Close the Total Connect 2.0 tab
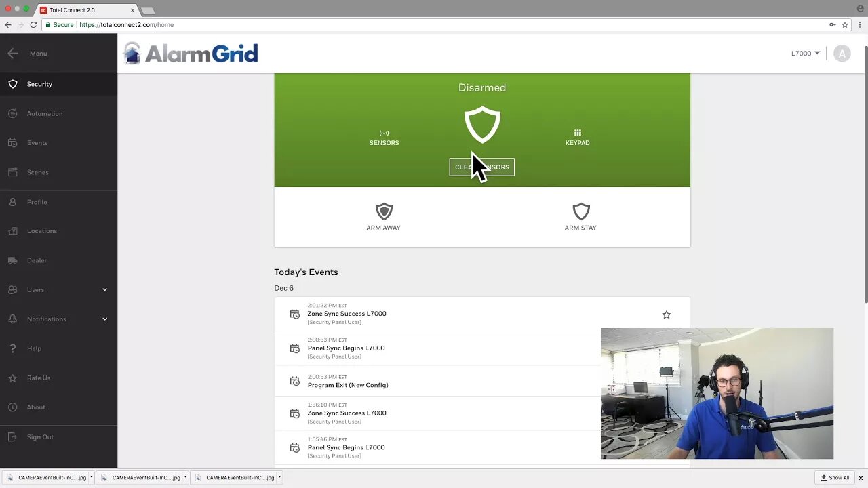868x488 pixels. (x=132, y=10)
